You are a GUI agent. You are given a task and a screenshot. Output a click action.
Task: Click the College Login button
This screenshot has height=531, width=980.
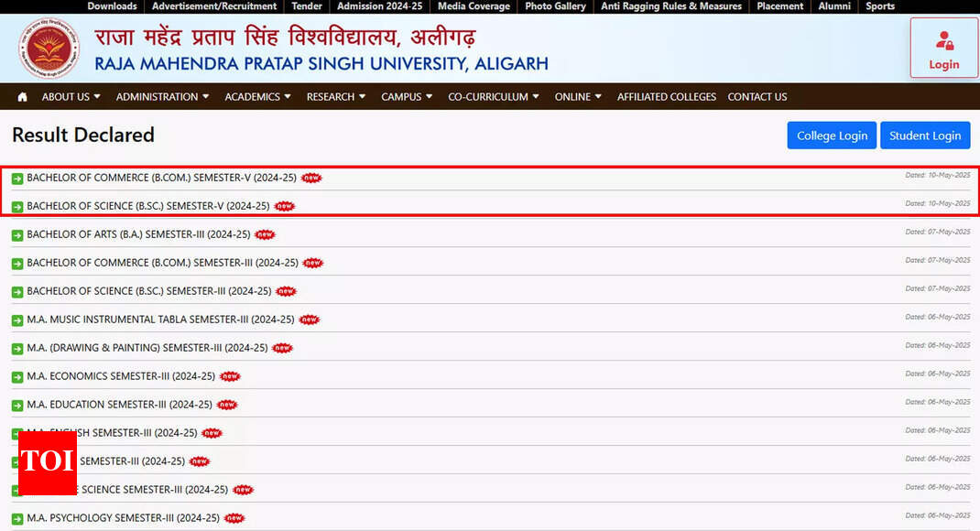(x=832, y=135)
